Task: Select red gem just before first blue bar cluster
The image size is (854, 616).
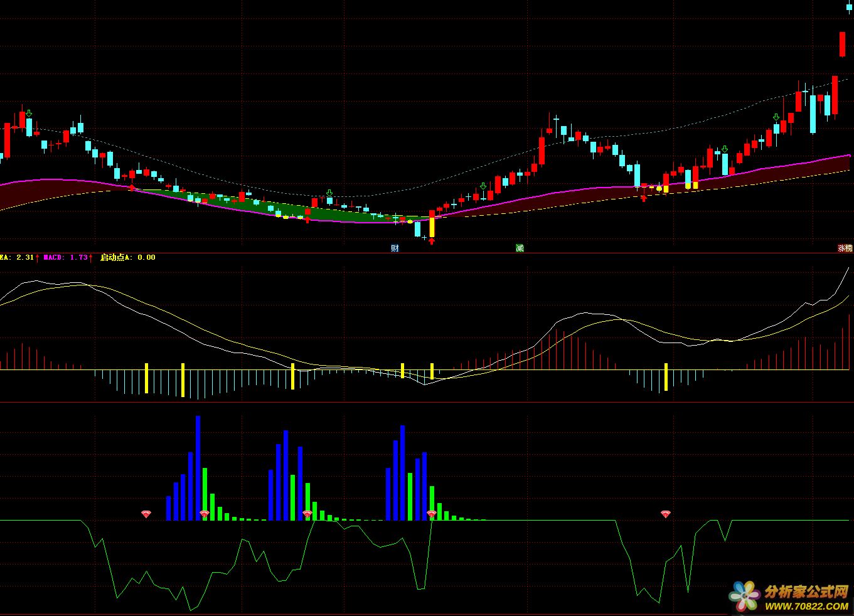Action: 146,514
